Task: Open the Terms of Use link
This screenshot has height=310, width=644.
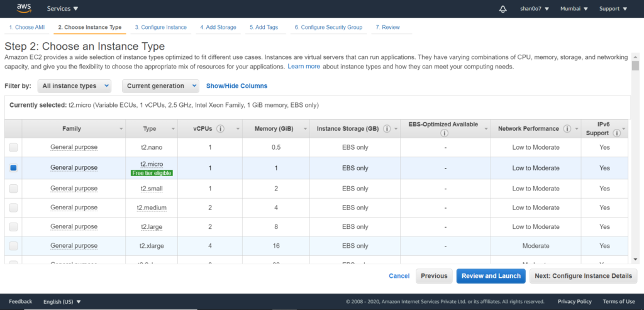Action: tap(619, 301)
